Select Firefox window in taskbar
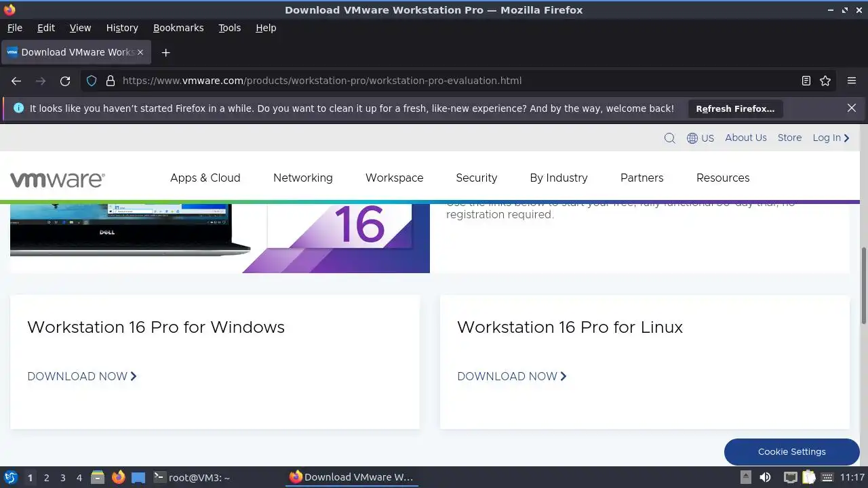The width and height of the screenshot is (868, 488). pos(351,477)
